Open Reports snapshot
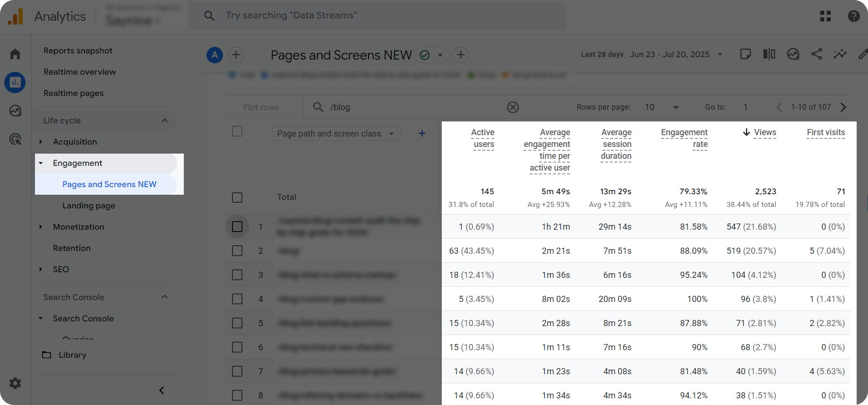The image size is (868, 405). pyautogui.click(x=78, y=51)
